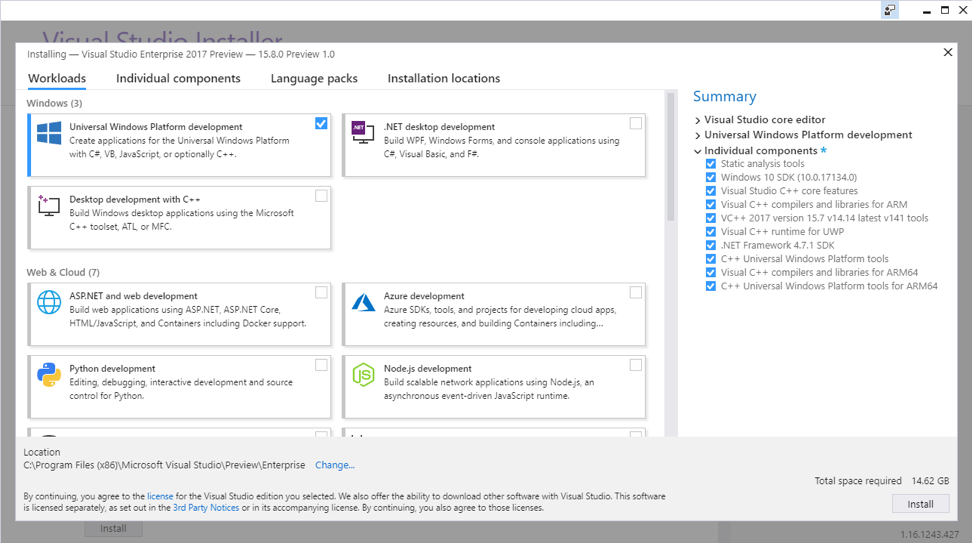Uncheck Visual Studio C++ core features
972x543 pixels.
[x=711, y=191]
